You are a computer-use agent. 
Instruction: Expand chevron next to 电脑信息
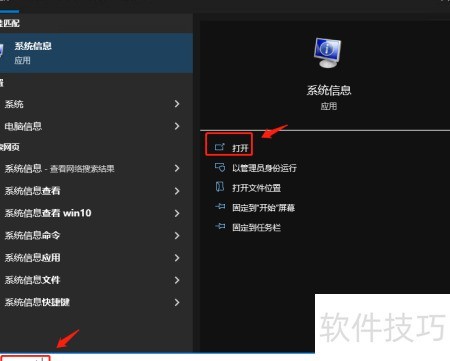(177, 126)
